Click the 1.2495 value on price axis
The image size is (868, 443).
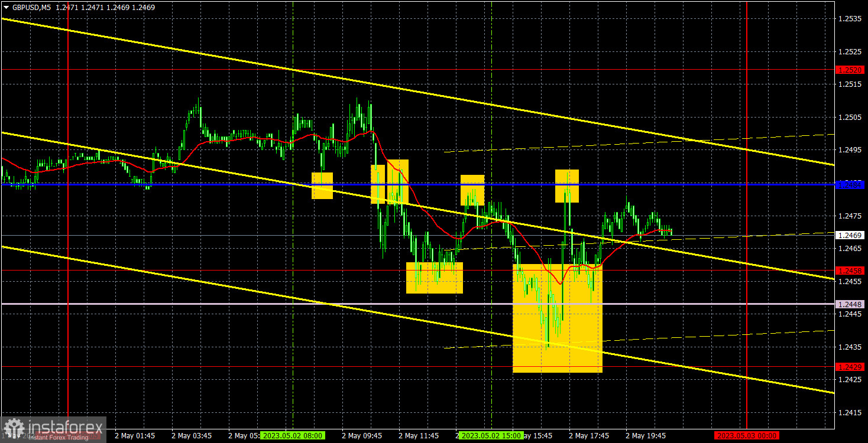pyautogui.click(x=850, y=151)
